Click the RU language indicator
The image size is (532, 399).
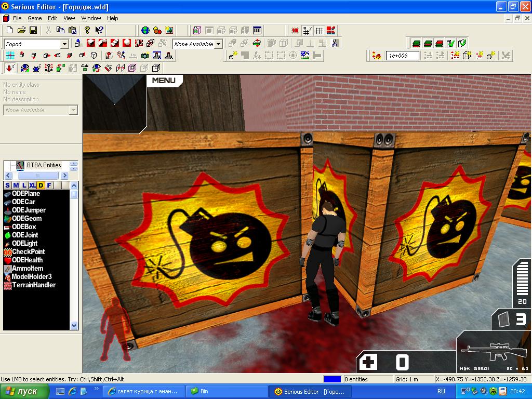coord(441,392)
